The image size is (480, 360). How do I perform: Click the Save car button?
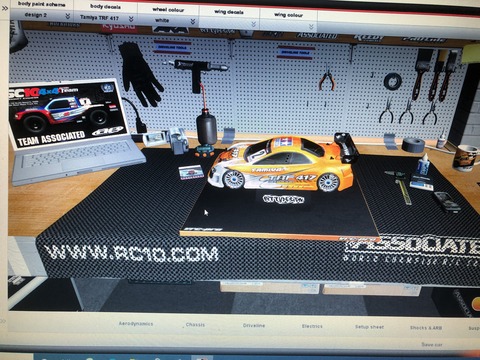(x=432, y=344)
